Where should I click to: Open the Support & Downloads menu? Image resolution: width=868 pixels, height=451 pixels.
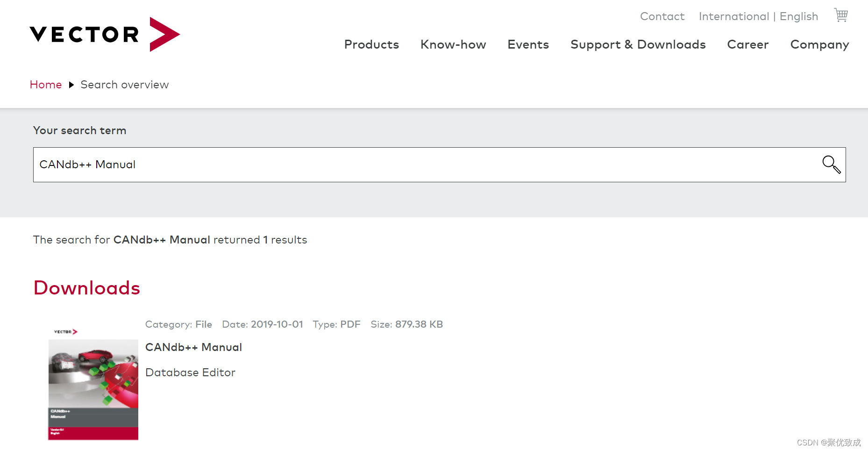[x=638, y=44]
